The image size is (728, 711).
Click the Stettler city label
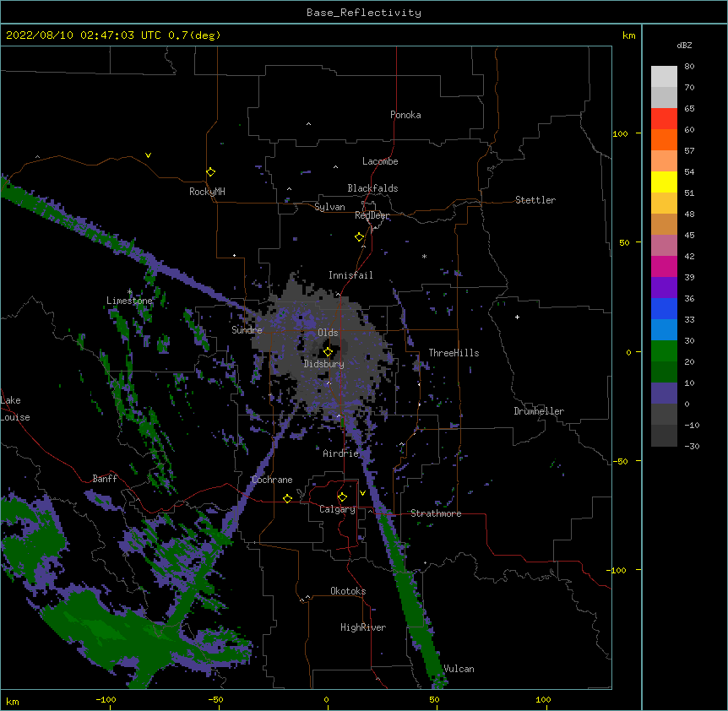535,200
